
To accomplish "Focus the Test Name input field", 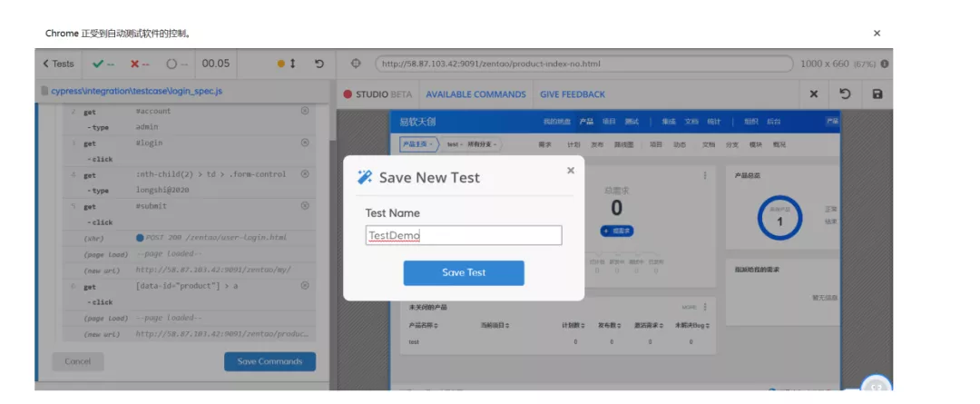I will click(x=464, y=235).
